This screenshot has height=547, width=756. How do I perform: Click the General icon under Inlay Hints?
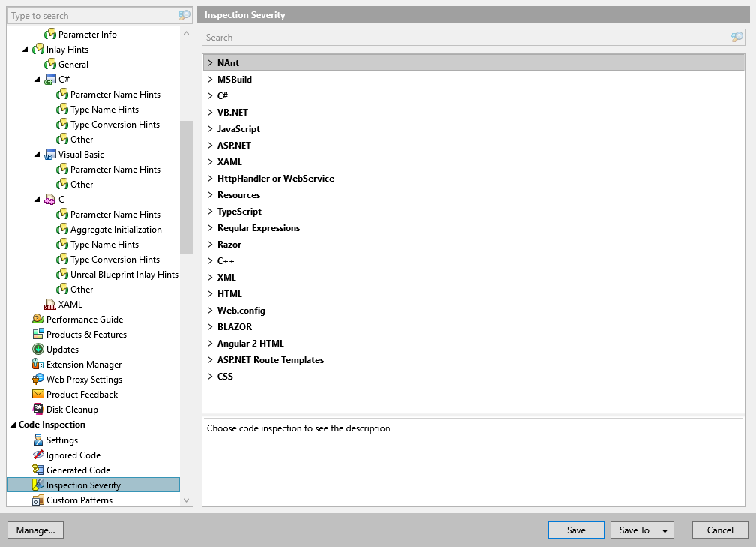point(49,65)
